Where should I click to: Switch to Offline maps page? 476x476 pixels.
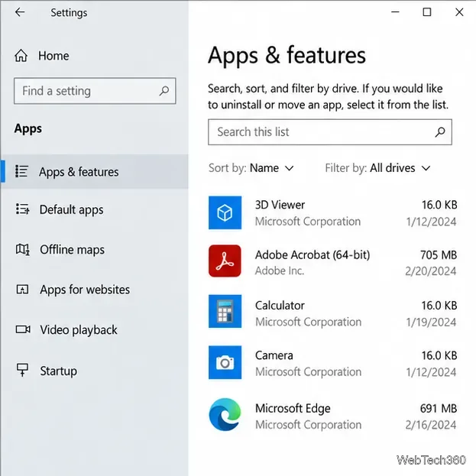(x=73, y=250)
